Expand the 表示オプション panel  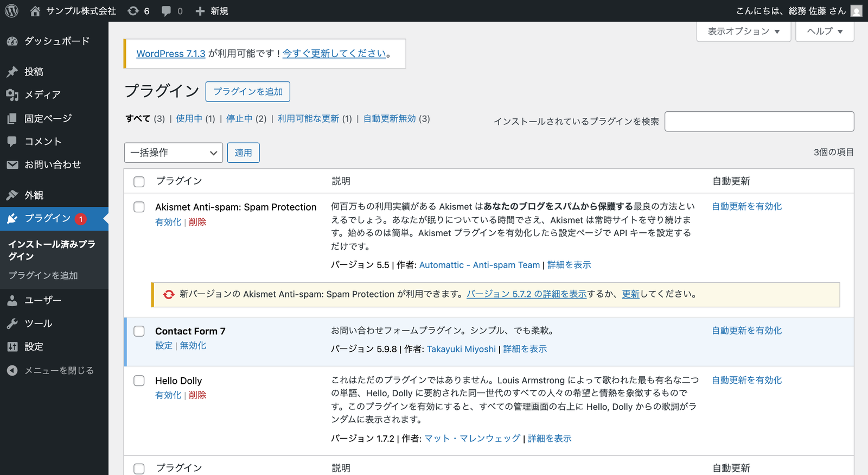click(x=744, y=31)
